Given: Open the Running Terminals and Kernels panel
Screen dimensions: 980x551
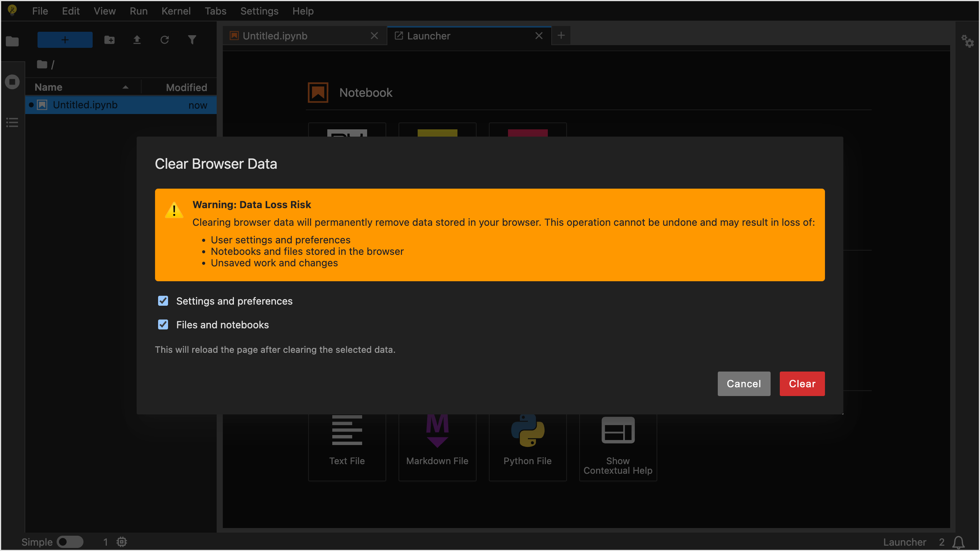Looking at the screenshot, I should click(12, 81).
